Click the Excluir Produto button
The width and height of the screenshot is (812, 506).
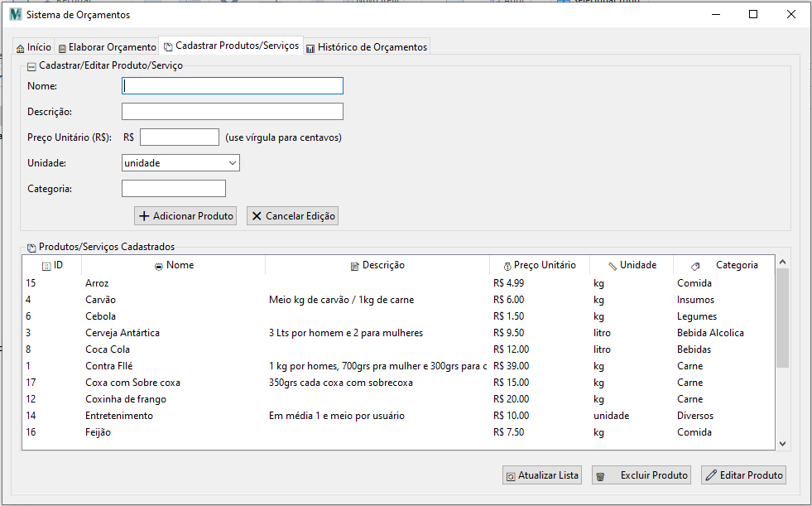pos(641,475)
